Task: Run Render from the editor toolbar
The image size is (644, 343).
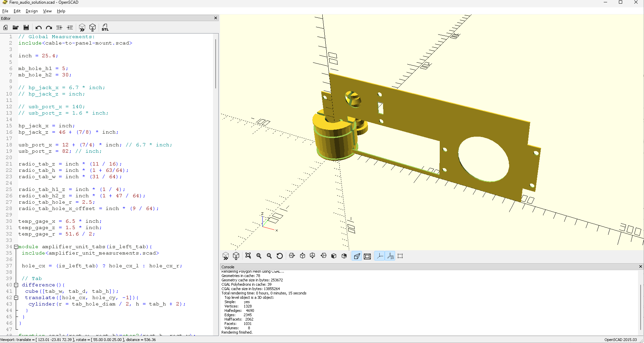Action: [93, 27]
